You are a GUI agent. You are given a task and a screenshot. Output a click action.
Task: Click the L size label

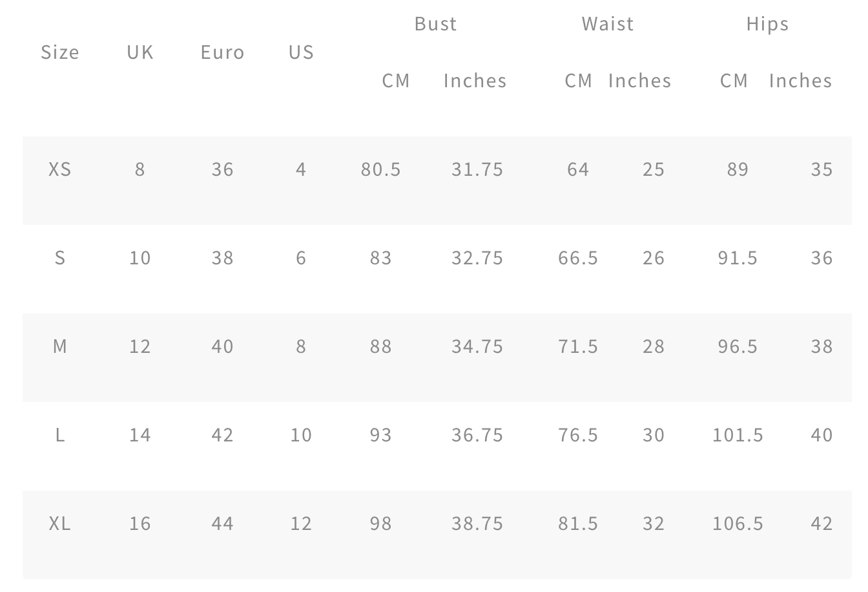60,435
